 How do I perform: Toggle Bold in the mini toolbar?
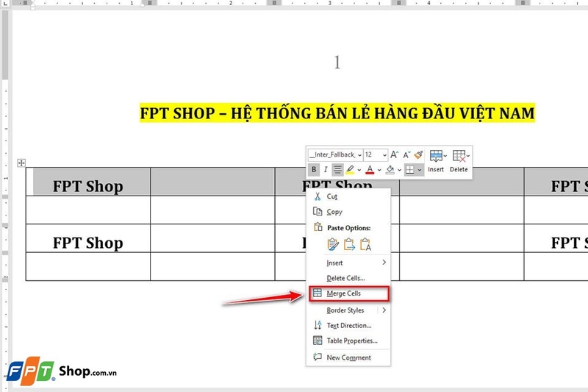point(314,170)
